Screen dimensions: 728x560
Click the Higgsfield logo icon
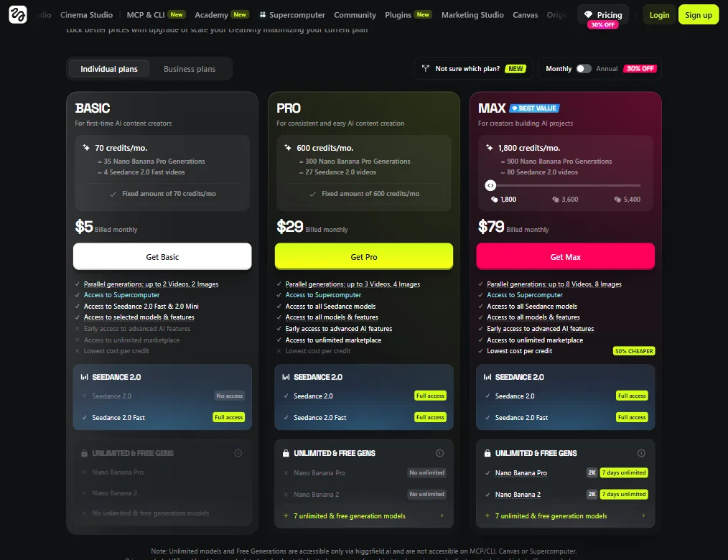(18, 14)
